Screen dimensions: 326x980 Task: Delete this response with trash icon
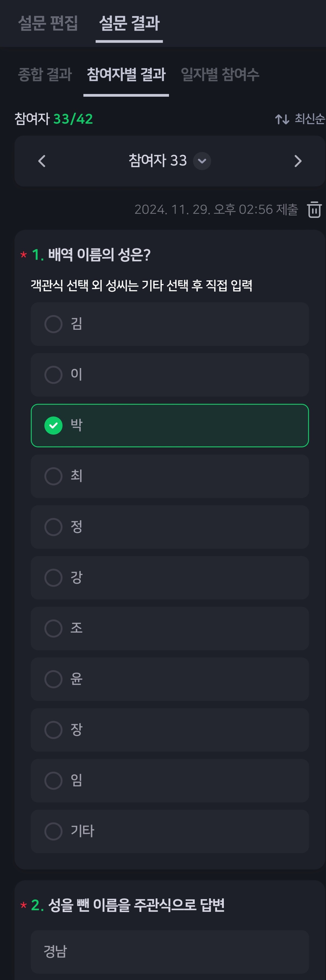coord(314,210)
